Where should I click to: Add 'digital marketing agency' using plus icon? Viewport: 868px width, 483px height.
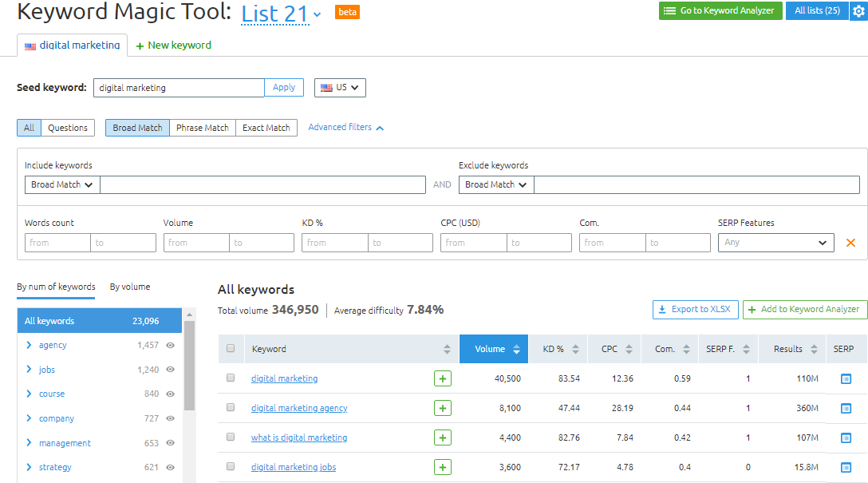[443, 408]
